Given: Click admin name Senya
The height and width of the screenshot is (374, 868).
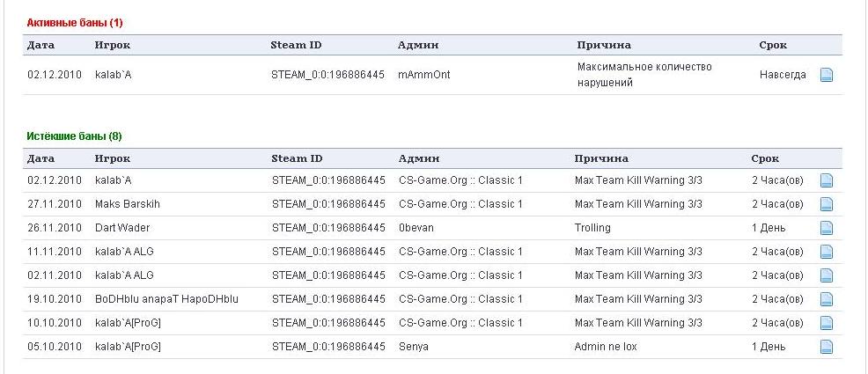Looking at the screenshot, I should (414, 347).
